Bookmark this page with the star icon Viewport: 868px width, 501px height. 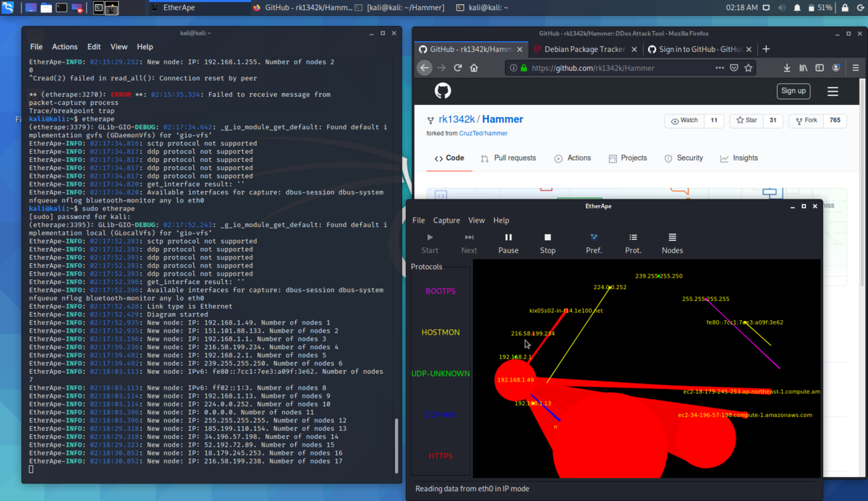tap(749, 68)
